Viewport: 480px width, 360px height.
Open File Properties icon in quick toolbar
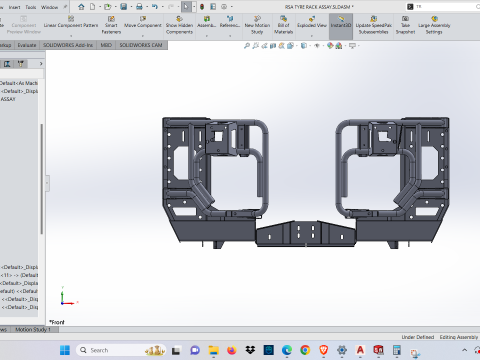coord(213,7)
